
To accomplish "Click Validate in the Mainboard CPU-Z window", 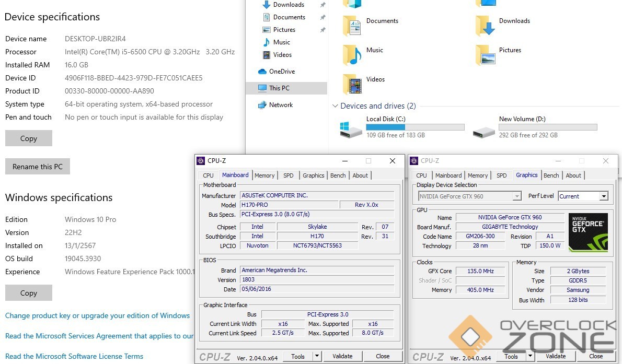I will [x=342, y=356].
